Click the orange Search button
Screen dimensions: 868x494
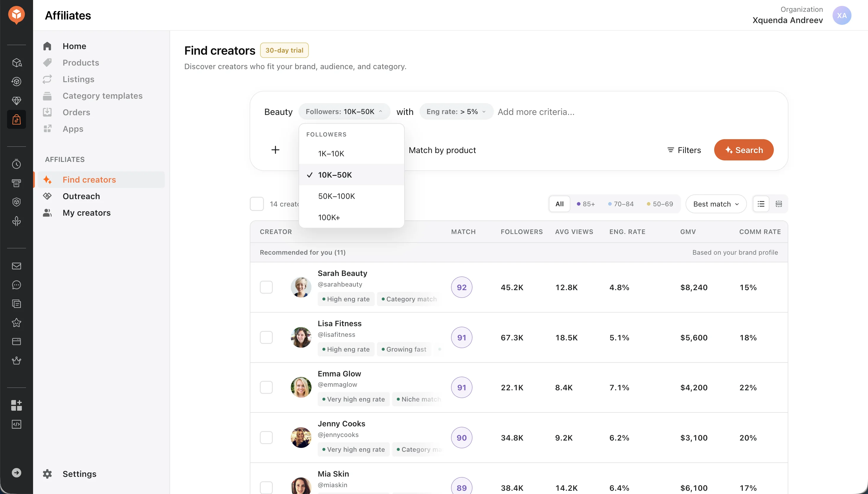[x=744, y=149]
